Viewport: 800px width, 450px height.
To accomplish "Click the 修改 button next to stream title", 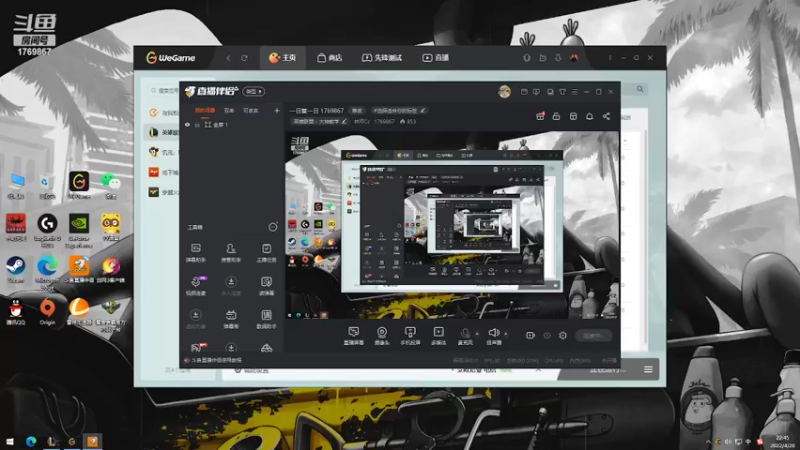I will [357, 111].
